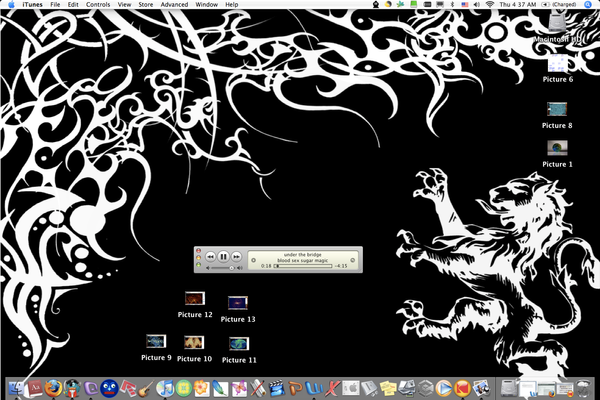The width and height of the screenshot is (600, 400).
Task: Open GarageBand guitar icon in dock
Action: click(146, 389)
